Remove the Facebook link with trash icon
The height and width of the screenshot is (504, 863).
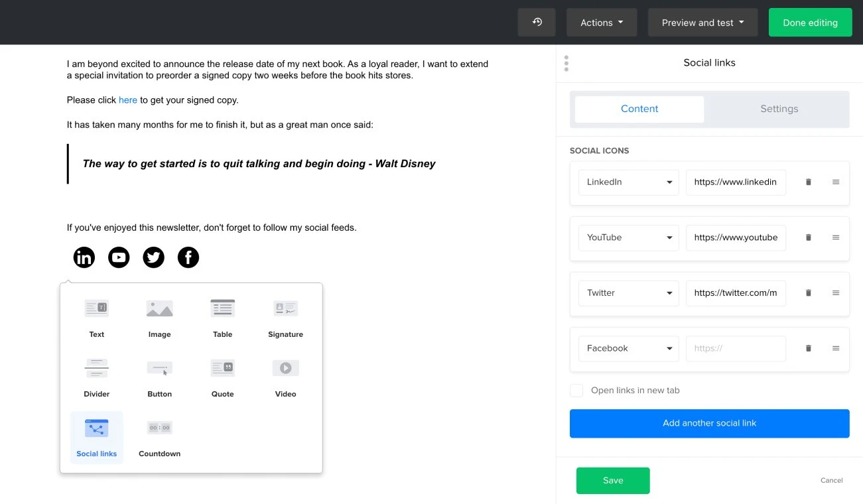(808, 348)
